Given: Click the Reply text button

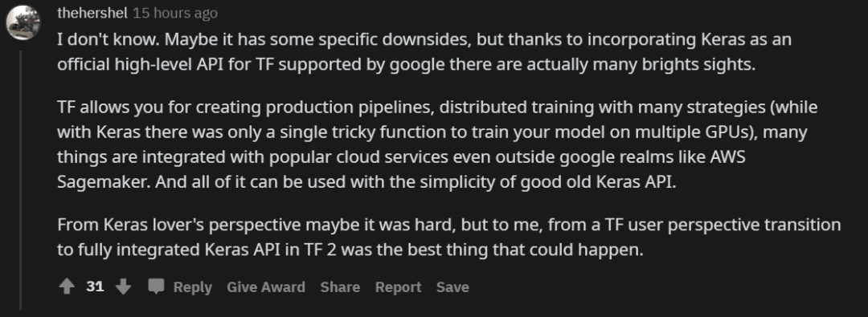Looking at the screenshot, I should click(x=193, y=287).
